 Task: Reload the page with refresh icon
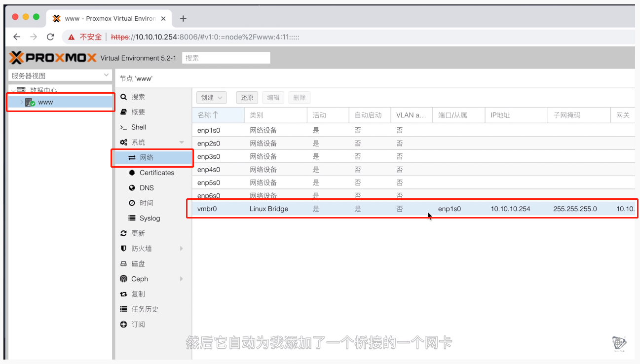click(x=50, y=37)
